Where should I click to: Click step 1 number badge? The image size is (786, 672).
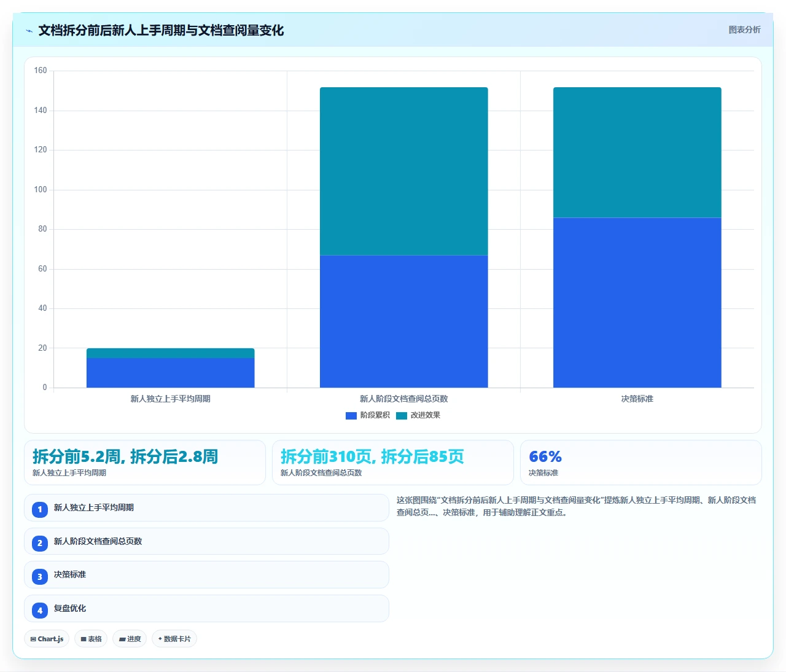[x=40, y=510]
